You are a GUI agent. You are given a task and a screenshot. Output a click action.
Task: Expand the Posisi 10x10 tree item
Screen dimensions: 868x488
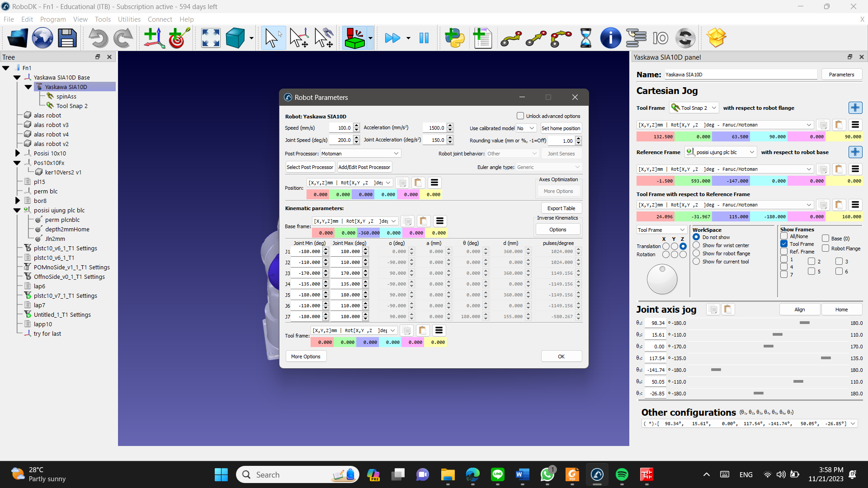click(x=18, y=153)
